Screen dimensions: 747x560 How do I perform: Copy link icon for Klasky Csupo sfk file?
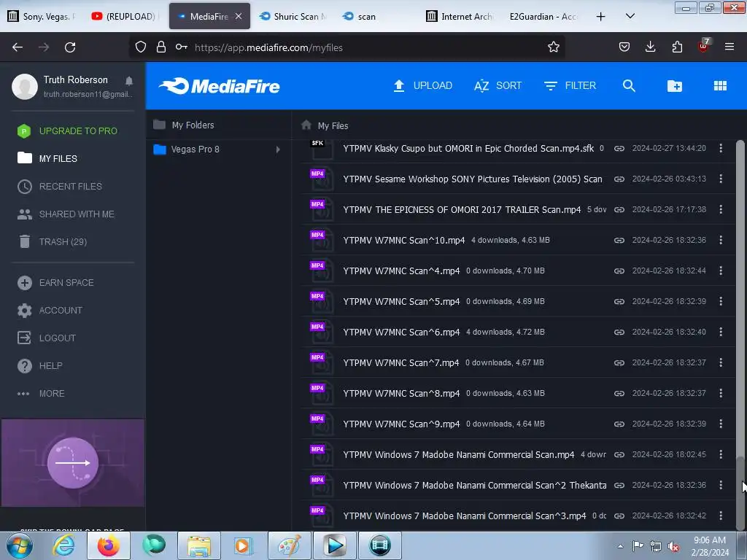point(619,148)
